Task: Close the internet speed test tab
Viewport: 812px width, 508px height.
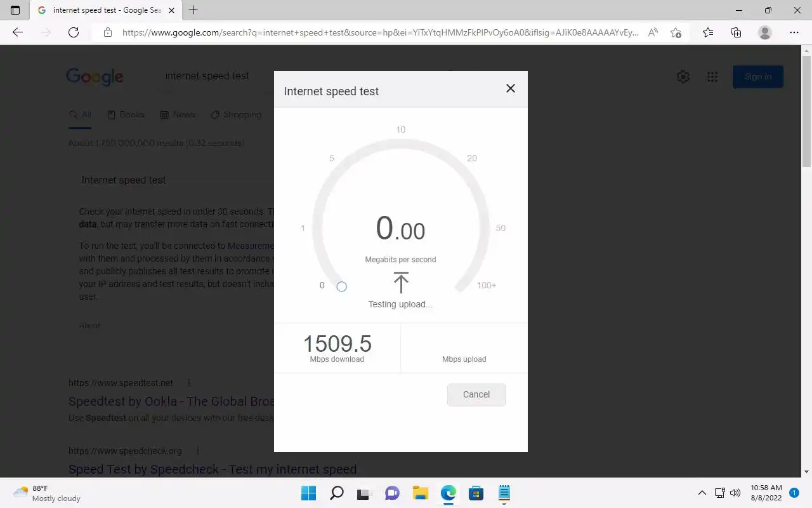Action: tap(171, 10)
